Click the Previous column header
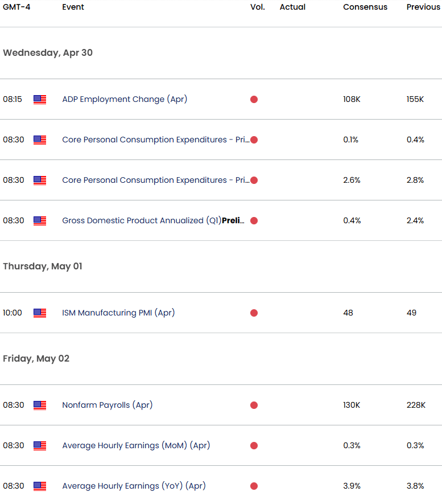Viewport: 442px width, 504px height. pyautogui.click(x=423, y=7)
